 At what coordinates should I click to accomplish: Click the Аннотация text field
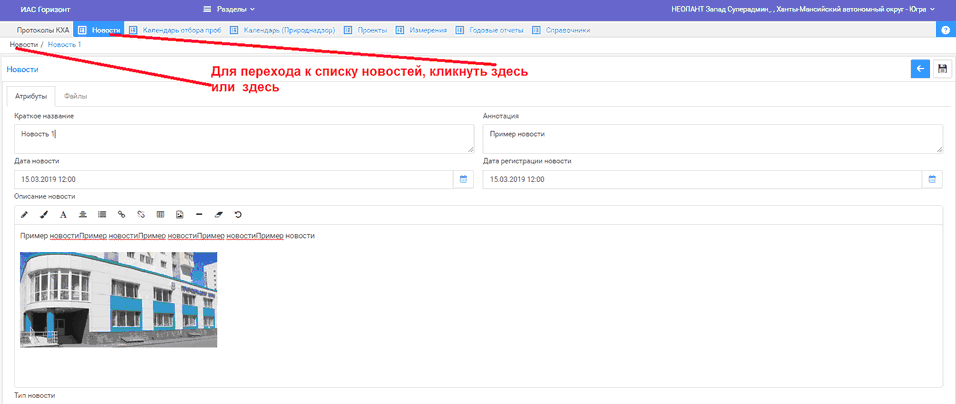coord(713,139)
